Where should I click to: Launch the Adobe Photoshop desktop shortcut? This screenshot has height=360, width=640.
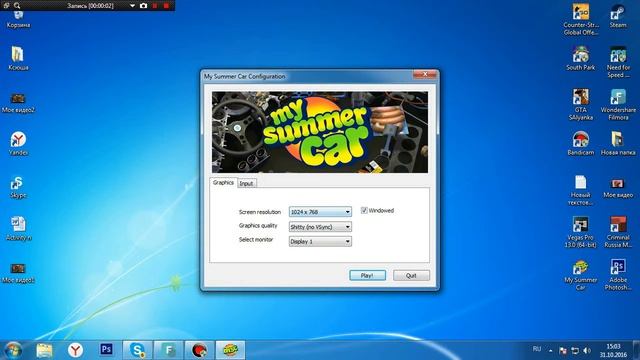618,275
